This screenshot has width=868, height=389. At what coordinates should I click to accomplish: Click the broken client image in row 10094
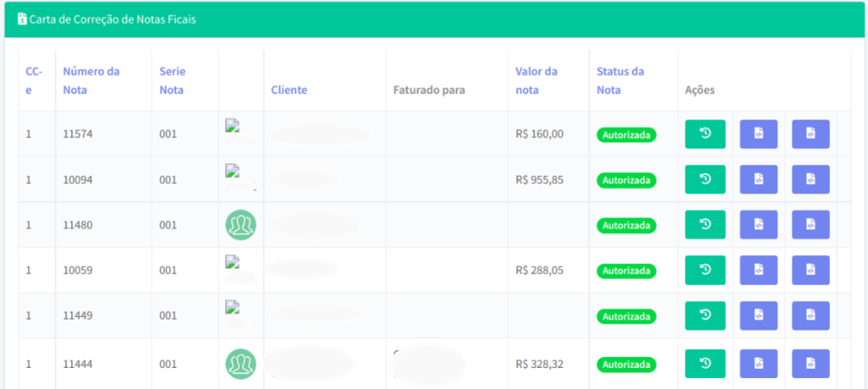[x=232, y=170]
